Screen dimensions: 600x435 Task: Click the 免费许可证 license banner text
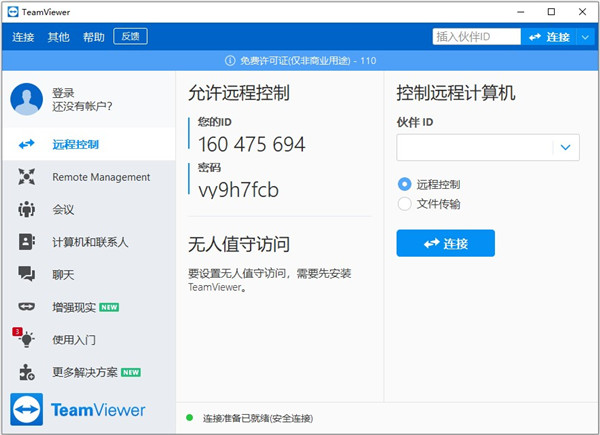point(308,60)
